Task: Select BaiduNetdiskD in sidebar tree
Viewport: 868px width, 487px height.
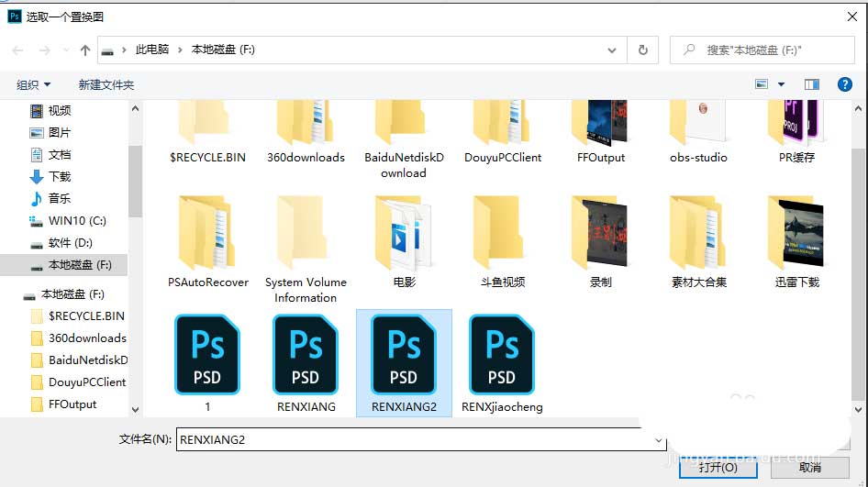Action: [x=88, y=360]
